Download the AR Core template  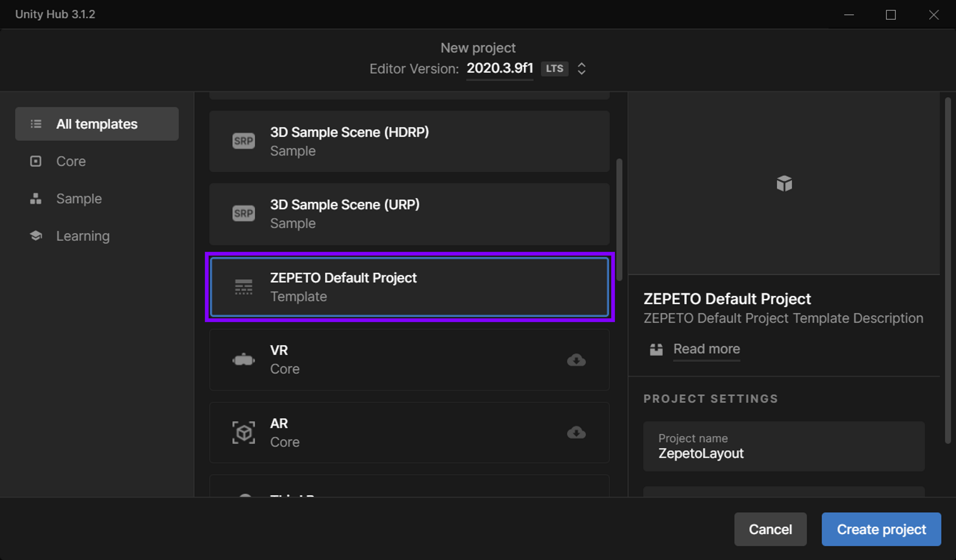click(x=576, y=432)
